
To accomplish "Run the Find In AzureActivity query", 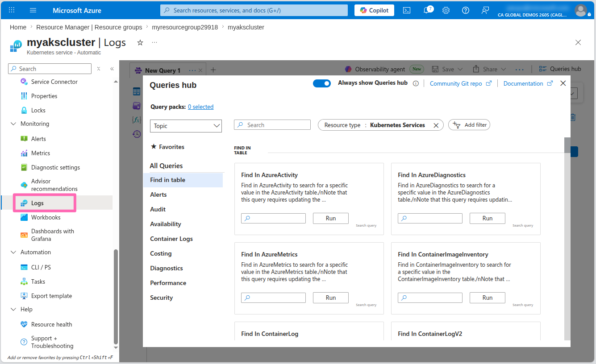I will [331, 219].
